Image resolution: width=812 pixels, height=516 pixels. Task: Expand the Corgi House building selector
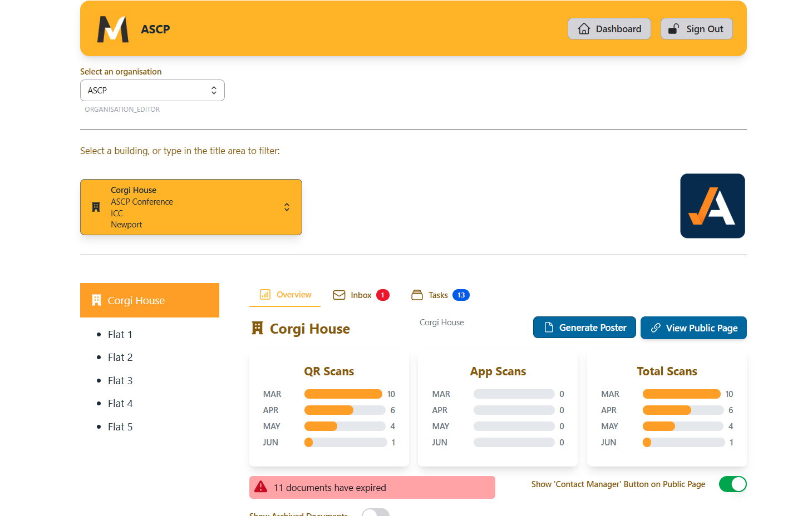(191, 207)
